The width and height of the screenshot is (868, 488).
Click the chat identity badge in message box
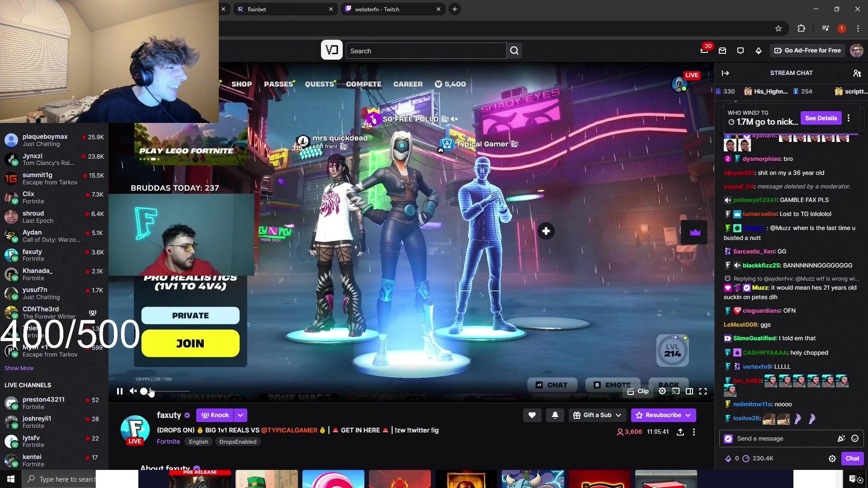coord(728,438)
